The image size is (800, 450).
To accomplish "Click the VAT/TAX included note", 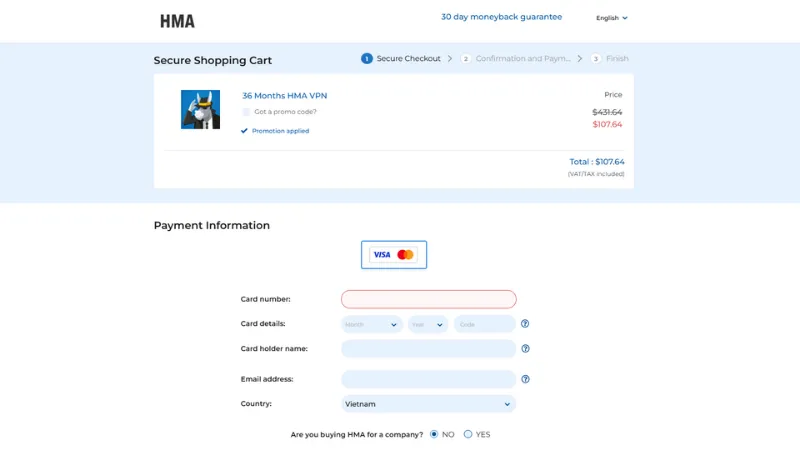I will 596,174.
